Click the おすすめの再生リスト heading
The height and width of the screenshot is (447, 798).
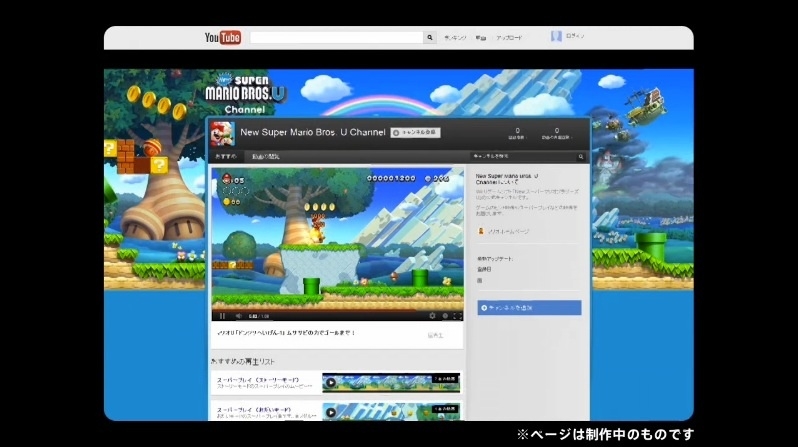(x=243, y=361)
